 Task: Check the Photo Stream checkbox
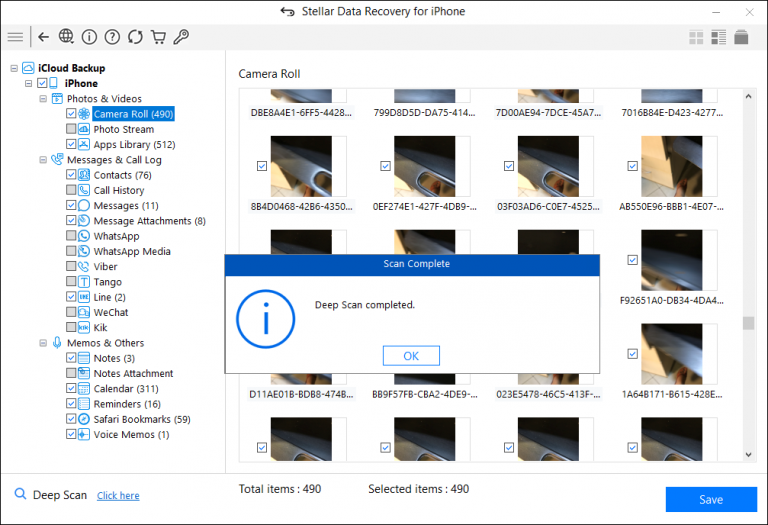71,129
